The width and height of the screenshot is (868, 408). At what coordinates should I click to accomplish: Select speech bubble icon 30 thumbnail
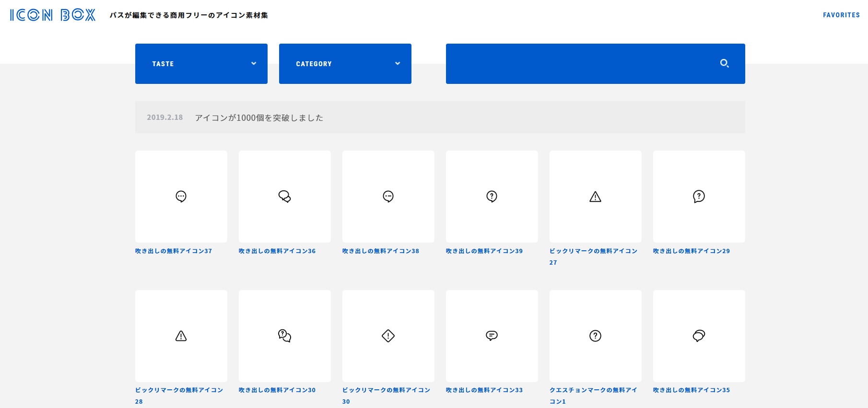285,336
